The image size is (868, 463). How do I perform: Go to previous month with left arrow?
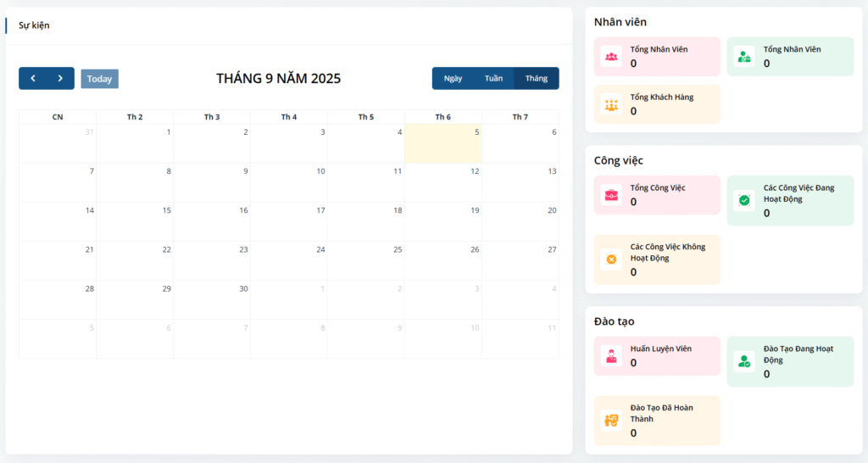(33, 79)
